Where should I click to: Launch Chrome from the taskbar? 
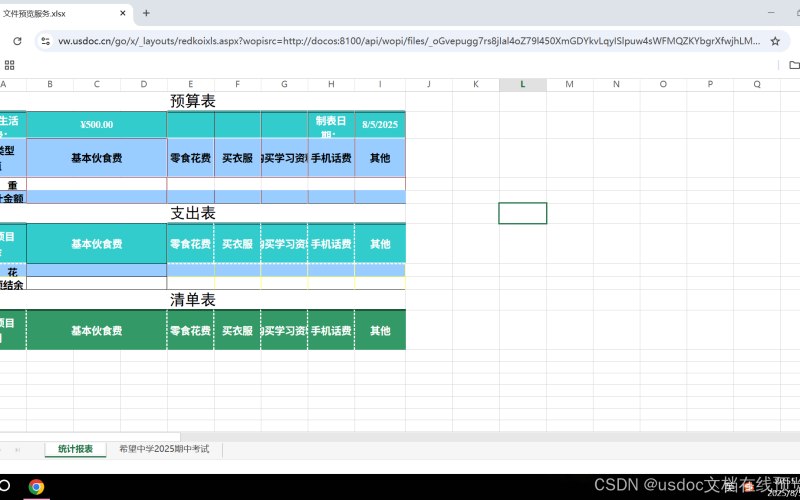36,487
